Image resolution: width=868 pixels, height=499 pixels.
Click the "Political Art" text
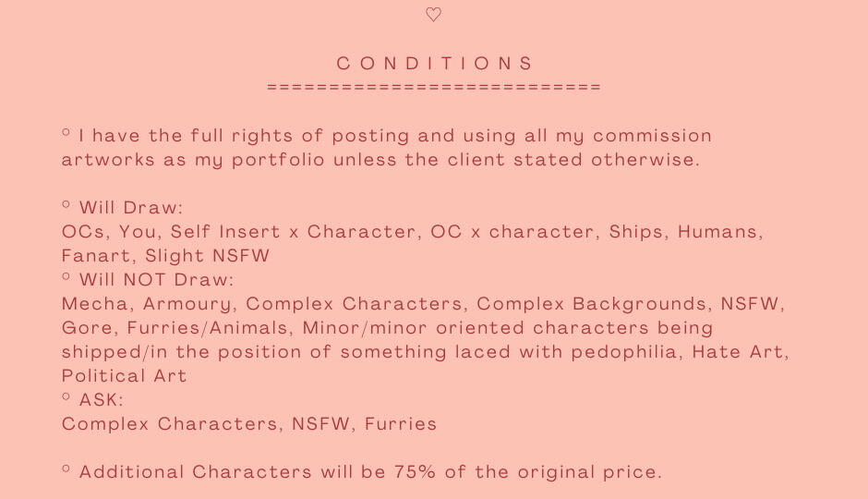coord(124,376)
